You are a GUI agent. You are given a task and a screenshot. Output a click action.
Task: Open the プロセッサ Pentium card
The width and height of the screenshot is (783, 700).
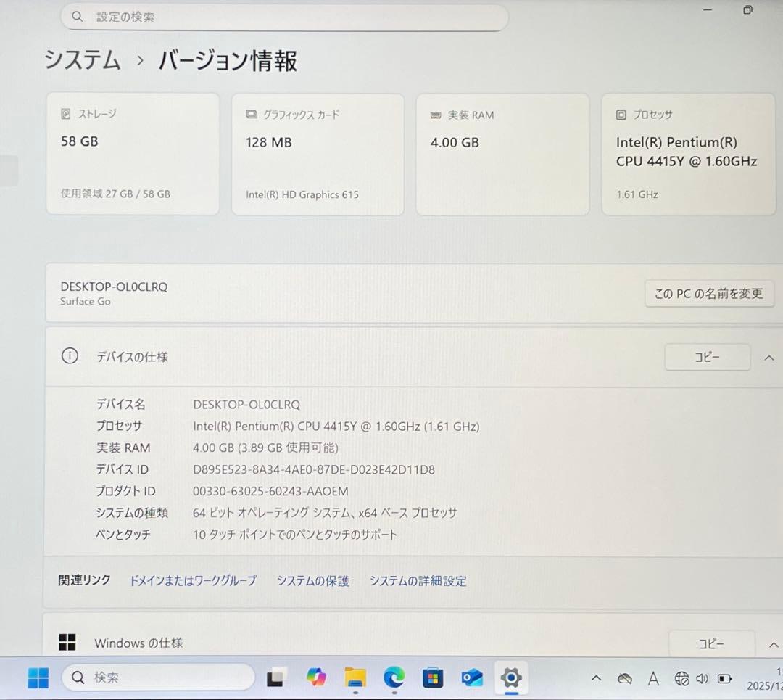click(689, 155)
